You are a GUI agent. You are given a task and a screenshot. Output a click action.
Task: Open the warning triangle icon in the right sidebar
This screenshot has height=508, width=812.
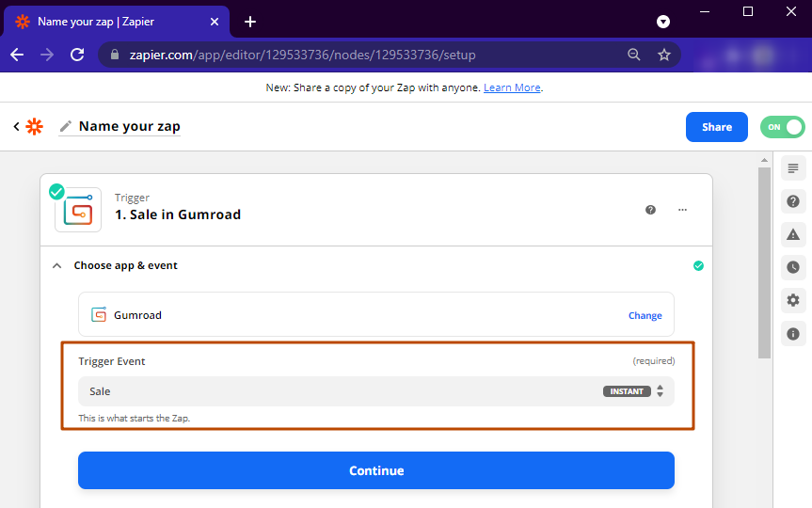tap(793, 234)
